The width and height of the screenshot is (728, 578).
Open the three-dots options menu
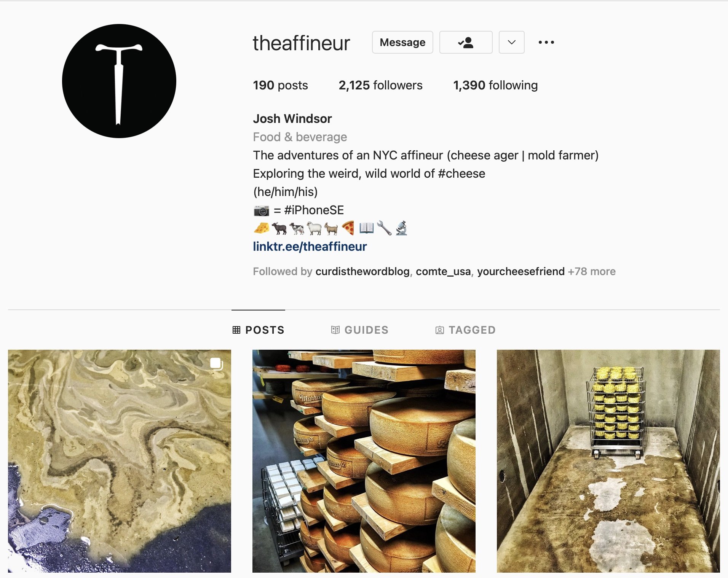546,42
